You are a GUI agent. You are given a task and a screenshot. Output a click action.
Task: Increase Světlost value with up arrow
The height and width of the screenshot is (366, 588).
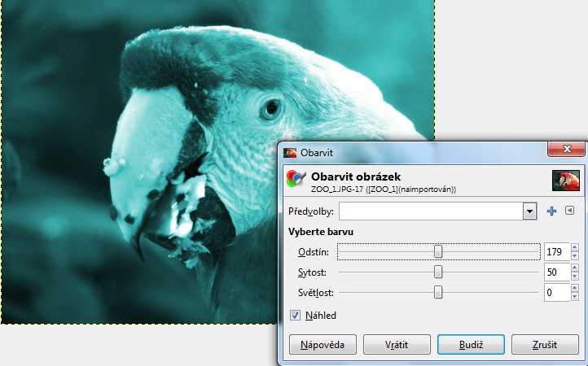[x=575, y=288]
